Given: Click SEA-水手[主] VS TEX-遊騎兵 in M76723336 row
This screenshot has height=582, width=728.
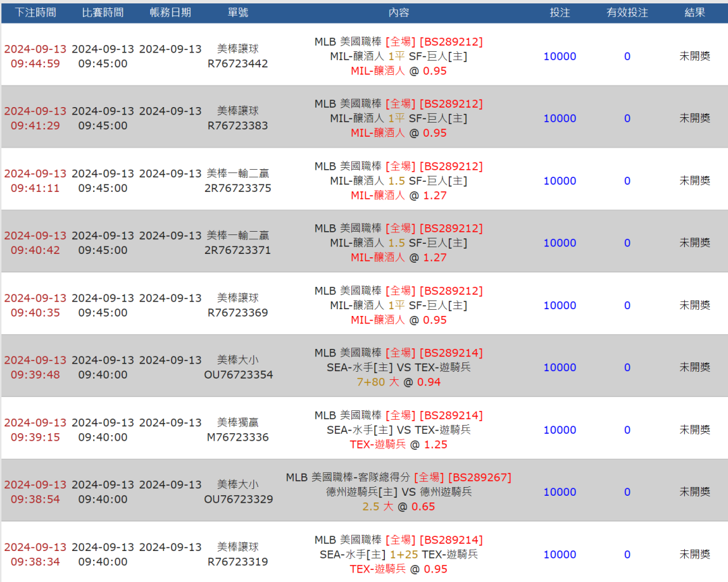Looking at the screenshot, I should tap(398, 430).
